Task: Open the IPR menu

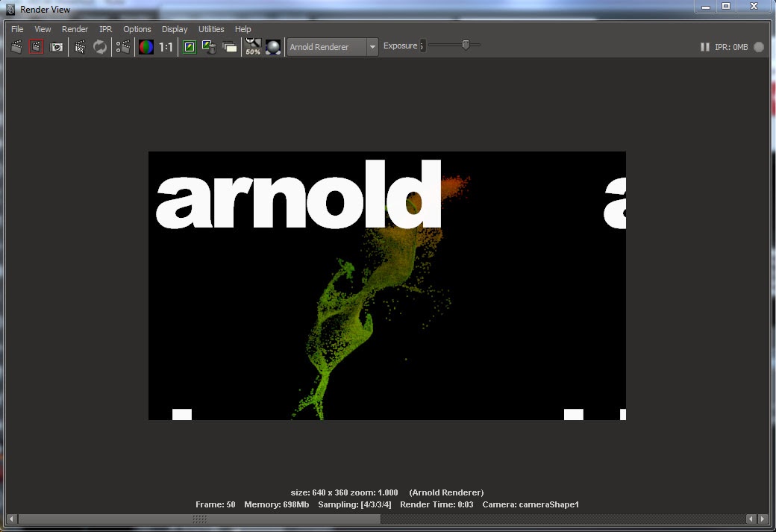Action: 105,29
